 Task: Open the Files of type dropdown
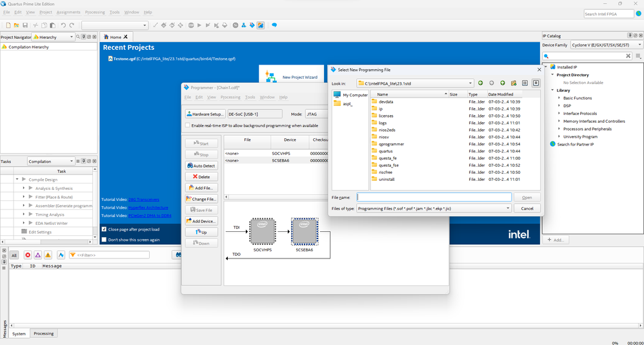(434, 209)
